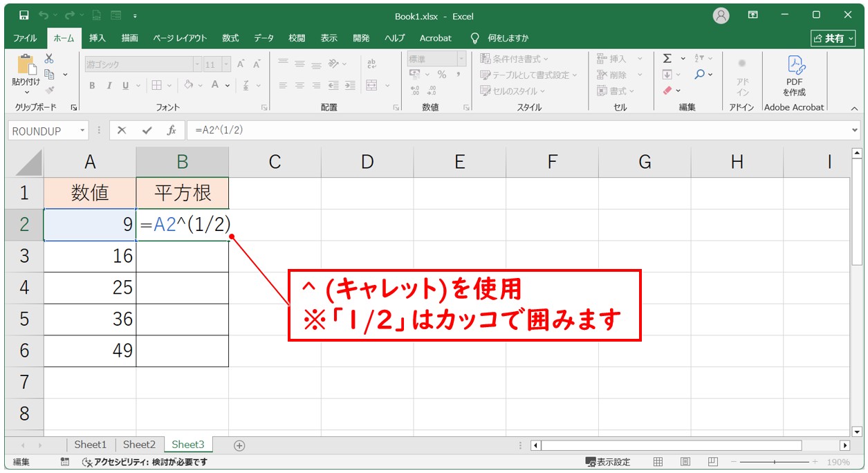Toggle bold formatting with the B icon
The width and height of the screenshot is (868, 473).
point(91,85)
